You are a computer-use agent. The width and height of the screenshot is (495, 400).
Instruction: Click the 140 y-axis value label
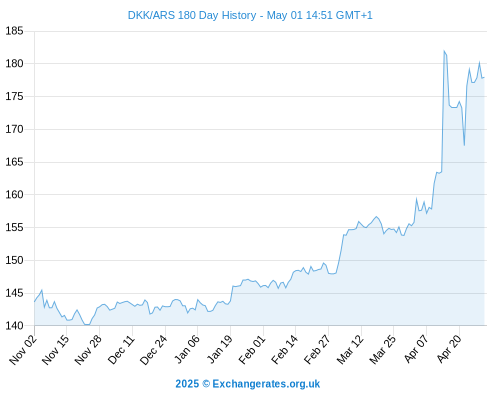(x=14, y=326)
